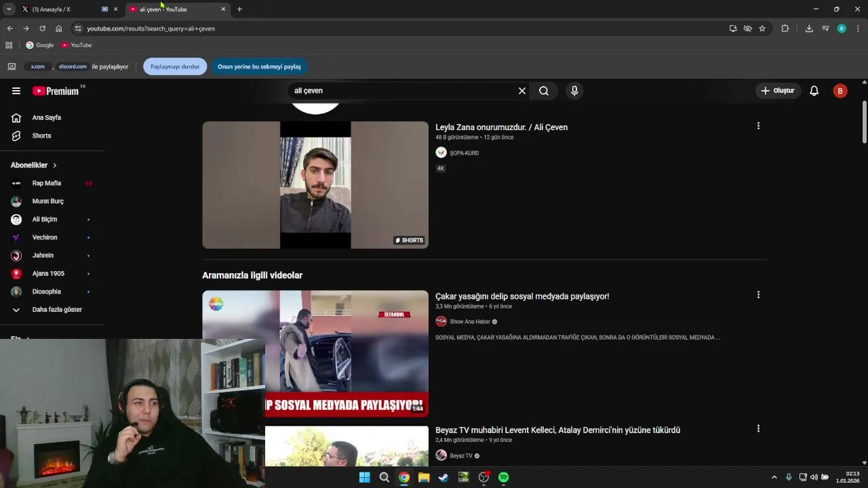Open Spotify from the taskbar
This screenshot has width=868, height=488.
click(x=503, y=477)
